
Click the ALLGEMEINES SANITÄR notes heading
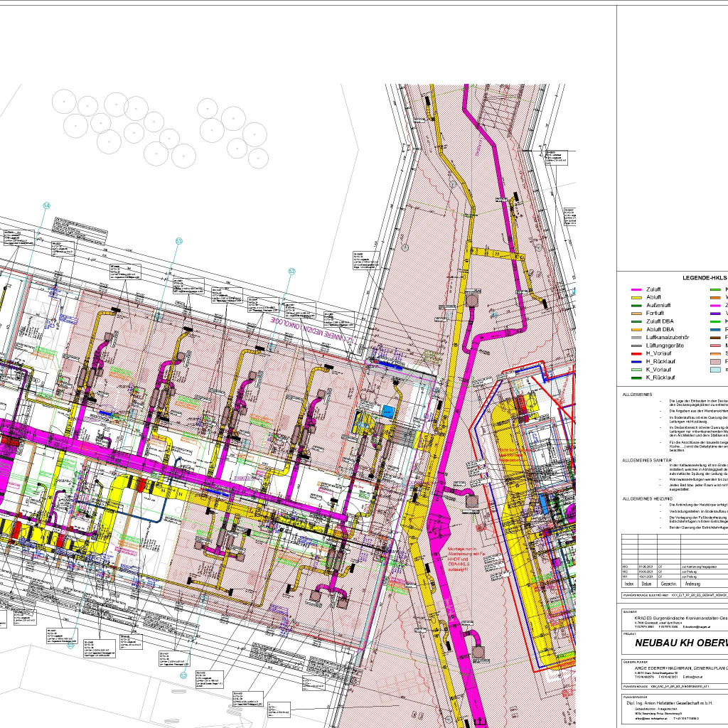pyautogui.click(x=646, y=460)
